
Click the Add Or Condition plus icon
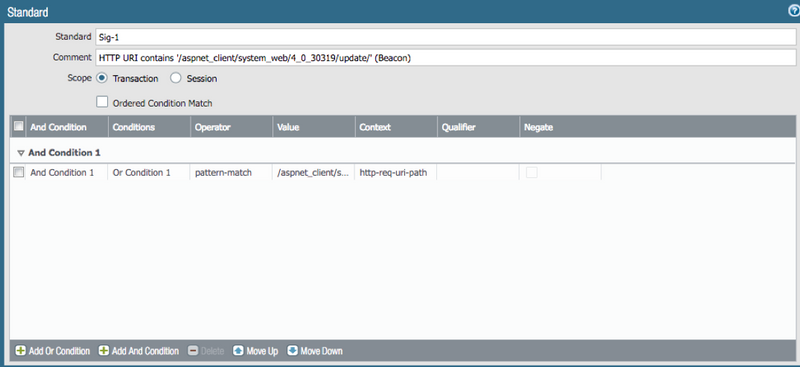coord(20,351)
